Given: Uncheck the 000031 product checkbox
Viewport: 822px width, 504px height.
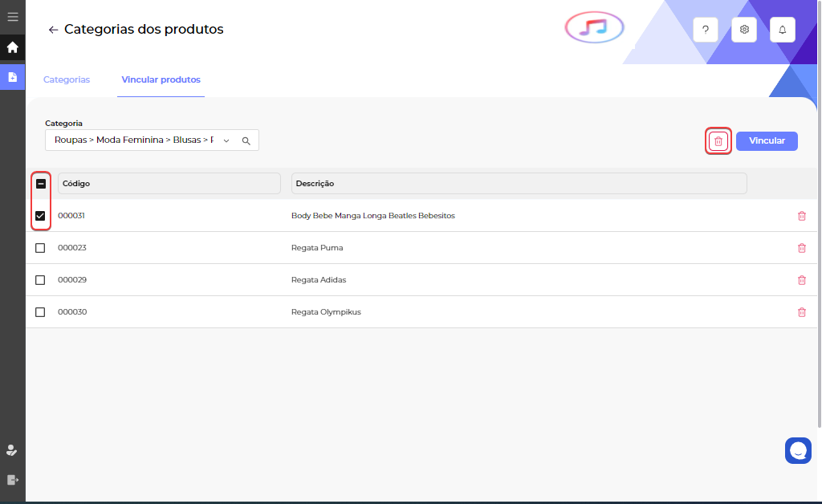Looking at the screenshot, I should 40,216.
